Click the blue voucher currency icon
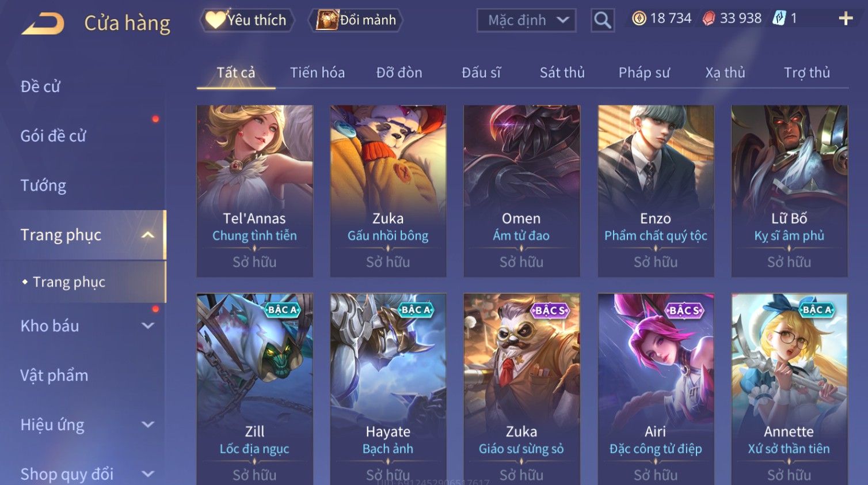868x485 pixels. click(x=779, y=18)
